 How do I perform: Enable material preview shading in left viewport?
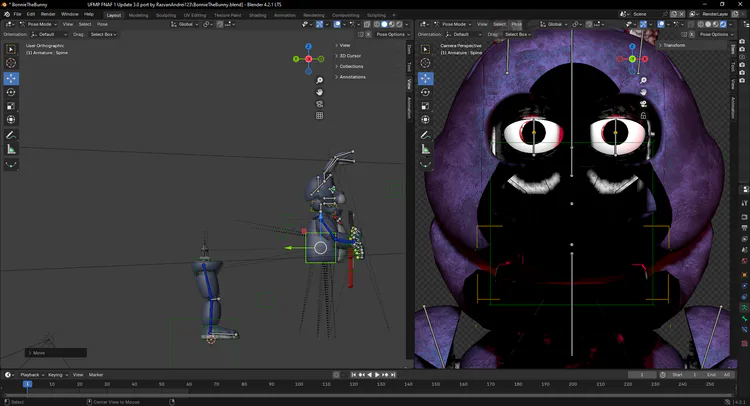click(x=392, y=24)
